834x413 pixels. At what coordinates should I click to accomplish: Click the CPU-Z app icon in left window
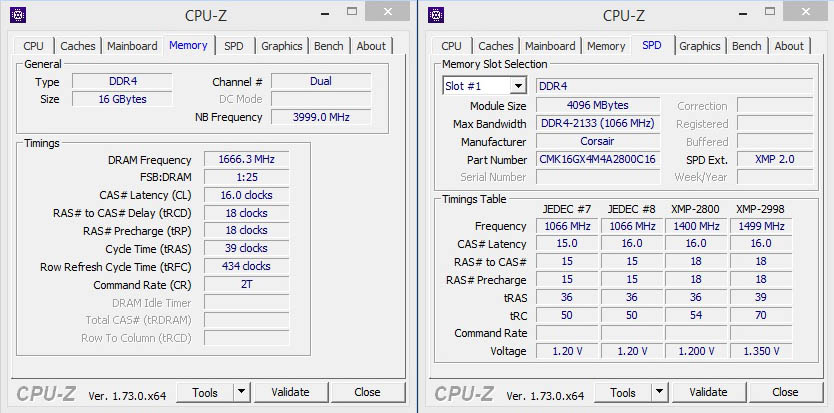tap(18, 15)
